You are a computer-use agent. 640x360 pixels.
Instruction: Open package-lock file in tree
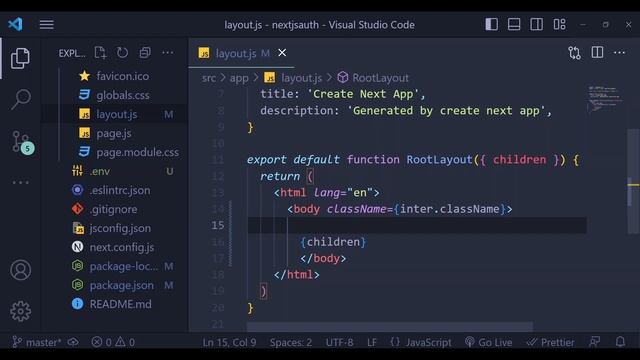[x=123, y=267]
